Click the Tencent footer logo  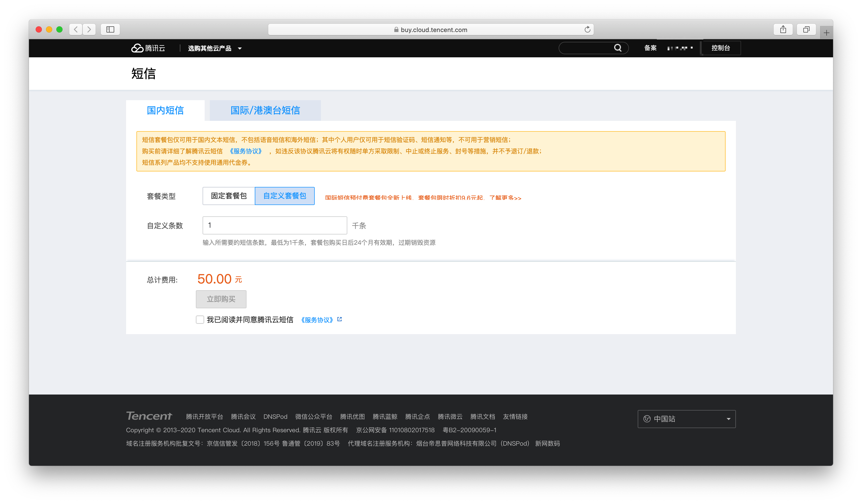pos(149,416)
